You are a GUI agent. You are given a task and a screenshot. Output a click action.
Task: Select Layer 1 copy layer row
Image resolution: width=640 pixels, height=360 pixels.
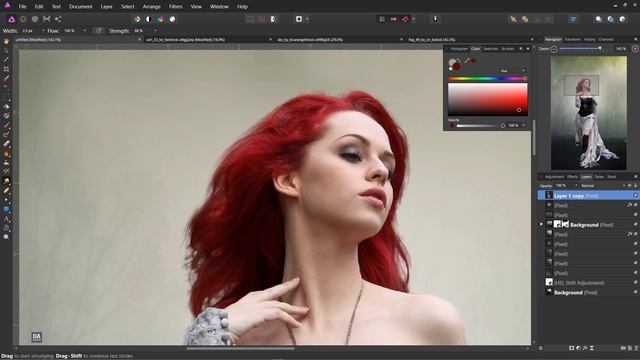589,196
